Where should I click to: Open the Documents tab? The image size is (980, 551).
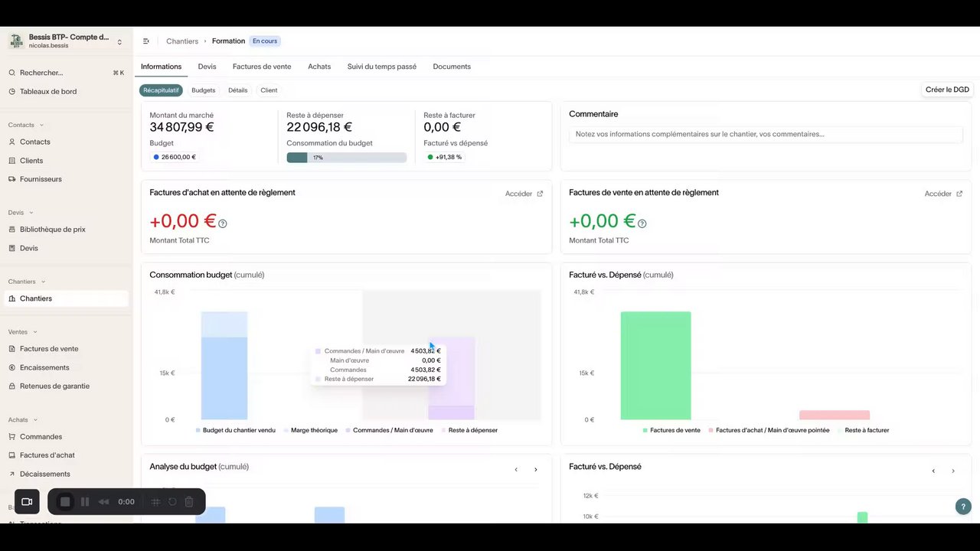(x=452, y=67)
